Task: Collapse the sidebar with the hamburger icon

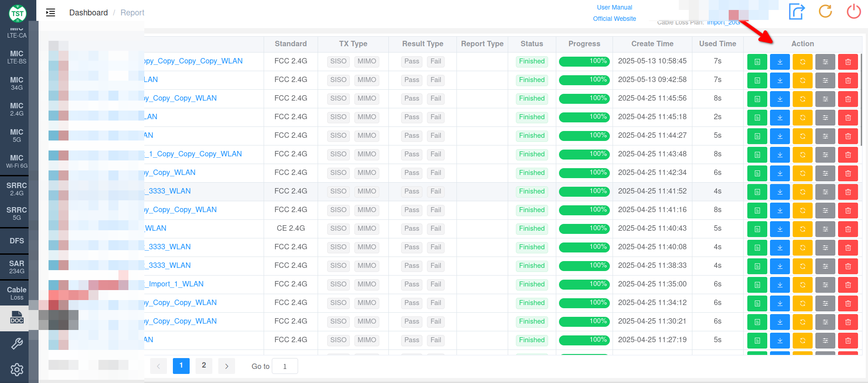Action: click(x=51, y=13)
